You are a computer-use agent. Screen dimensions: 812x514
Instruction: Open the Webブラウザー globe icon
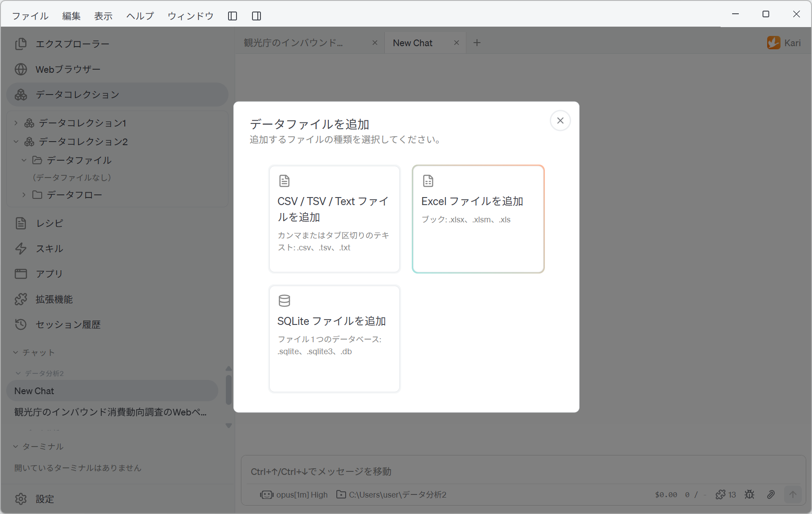21,69
